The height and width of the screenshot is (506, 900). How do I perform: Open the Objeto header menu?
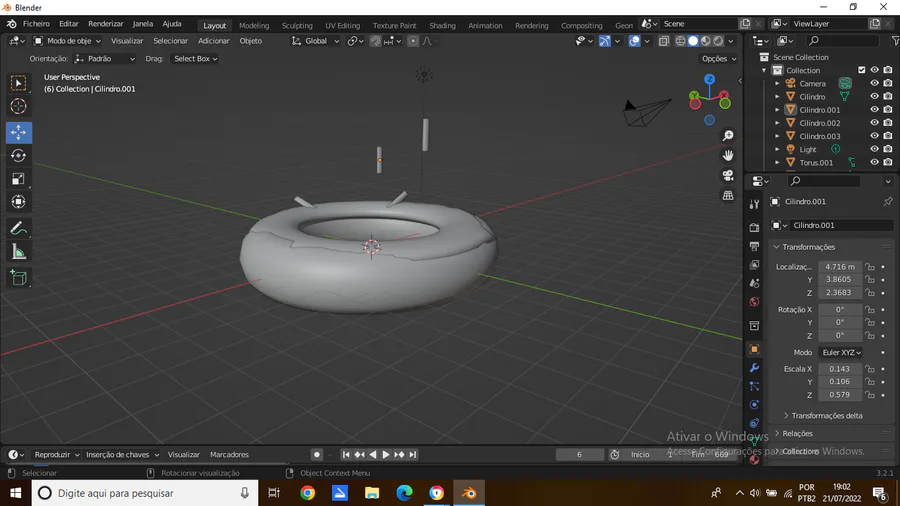[x=250, y=41]
